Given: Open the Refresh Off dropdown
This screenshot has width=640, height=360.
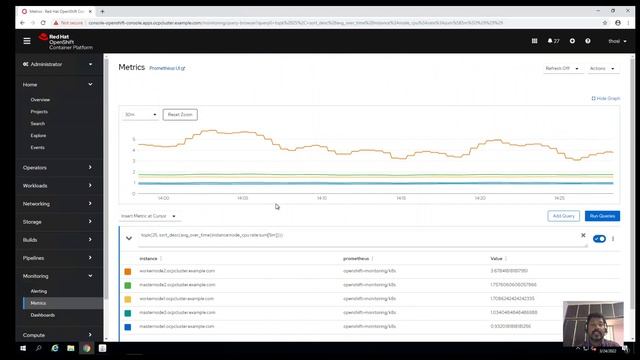Looking at the screenshot, I should pos(562,69).
